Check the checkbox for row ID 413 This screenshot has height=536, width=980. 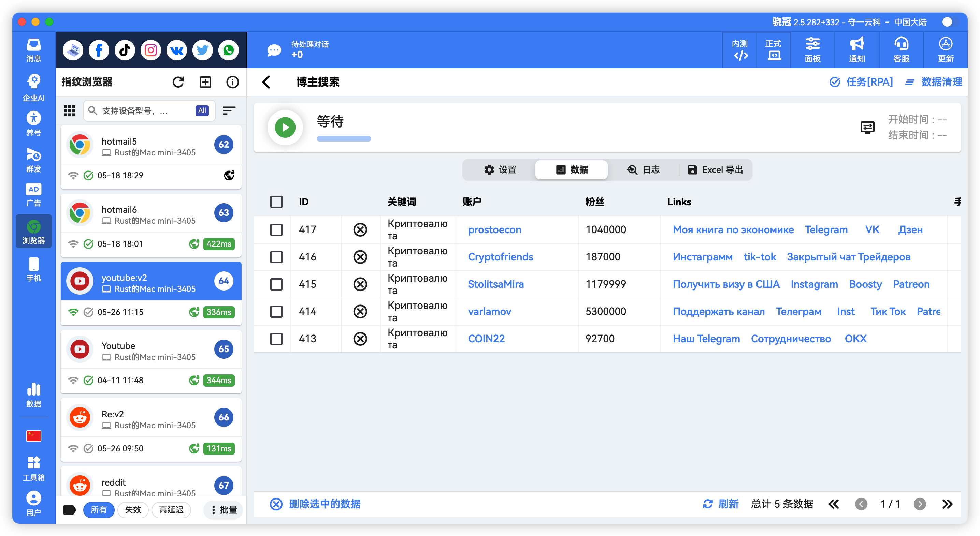coord(277,339)
